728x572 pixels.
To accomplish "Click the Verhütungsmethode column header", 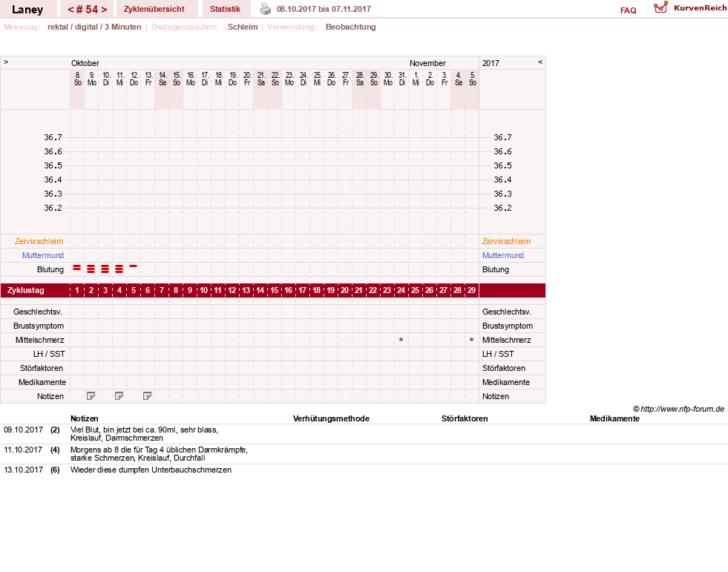I will tap(331, 418).
